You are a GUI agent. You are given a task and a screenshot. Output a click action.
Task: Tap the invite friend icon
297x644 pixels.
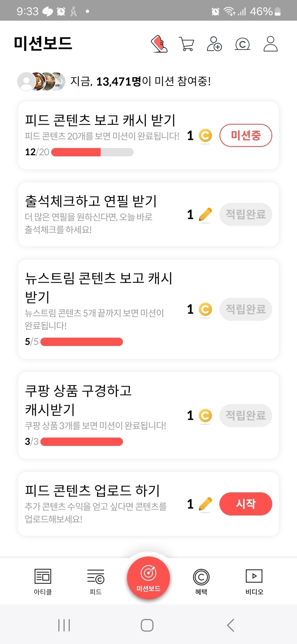click(214, 44)
